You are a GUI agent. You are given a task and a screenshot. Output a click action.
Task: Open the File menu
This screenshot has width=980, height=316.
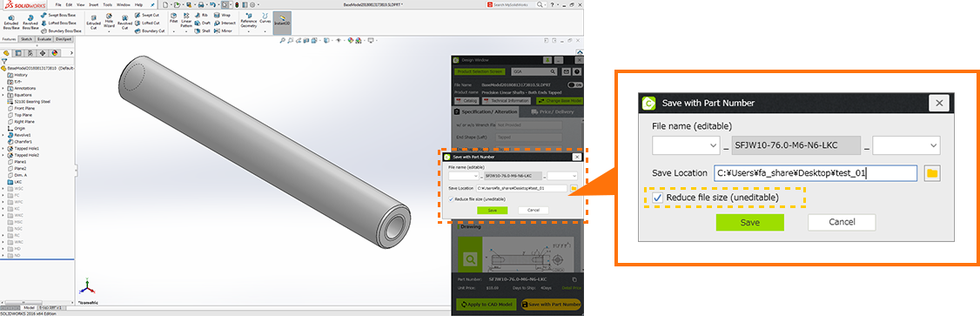tap(58, 4)
